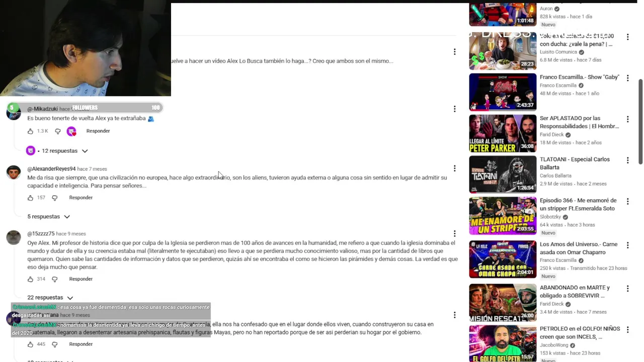
Task: Open more options for Franco Escamilla Show Gaby
Action: point(627,78)
